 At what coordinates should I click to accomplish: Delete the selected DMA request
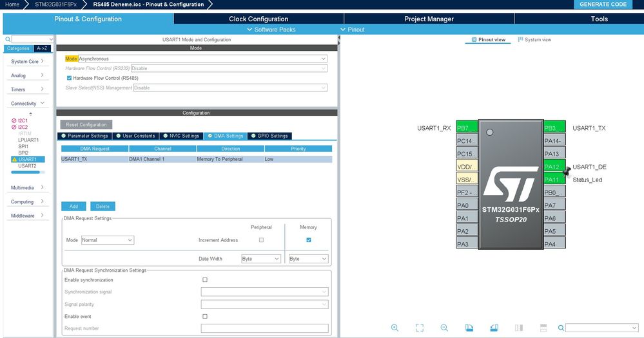click(102, 206)
